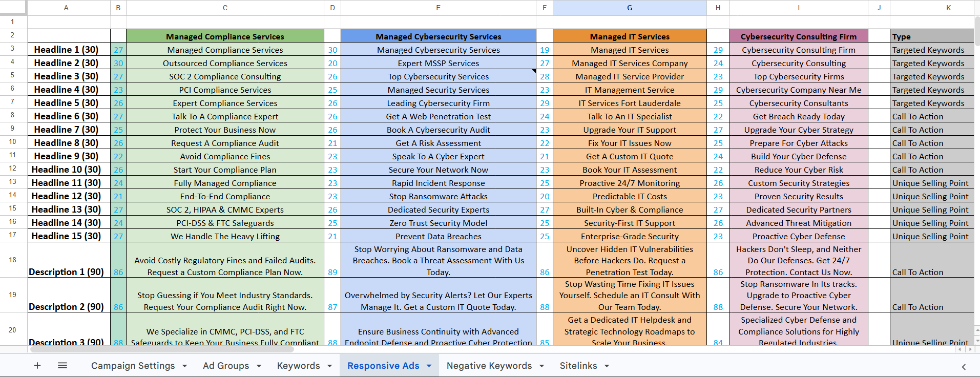Screen dimensions: 980x377
Task: Select row 10 header
Action: coord(13,142)
